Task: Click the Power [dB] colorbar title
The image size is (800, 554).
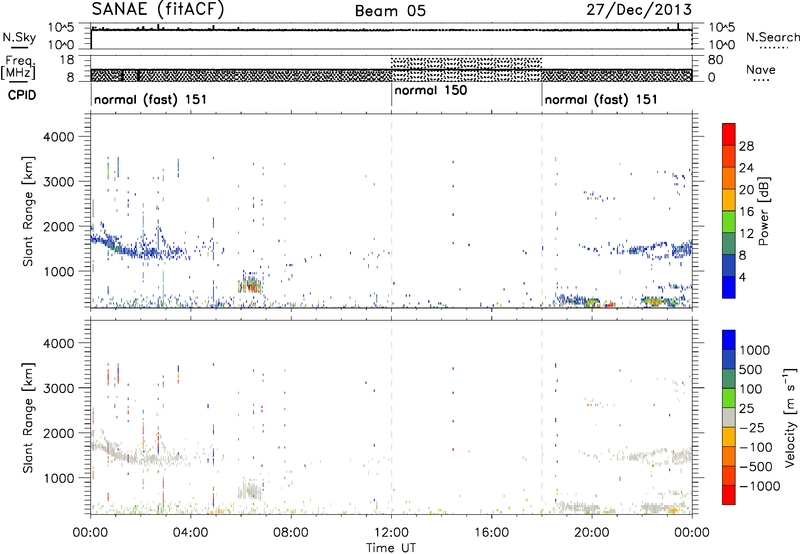Action: 763,211
